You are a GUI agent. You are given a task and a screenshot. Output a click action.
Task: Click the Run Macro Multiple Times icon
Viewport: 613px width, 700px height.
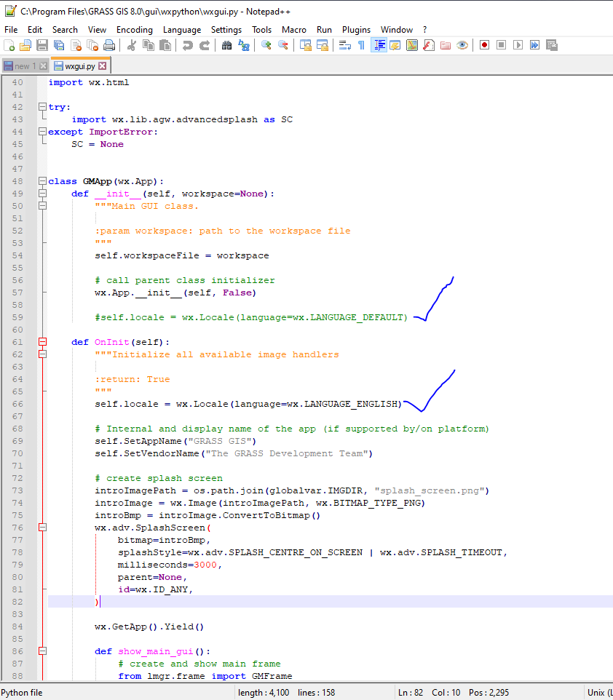[x=535, y=45]
